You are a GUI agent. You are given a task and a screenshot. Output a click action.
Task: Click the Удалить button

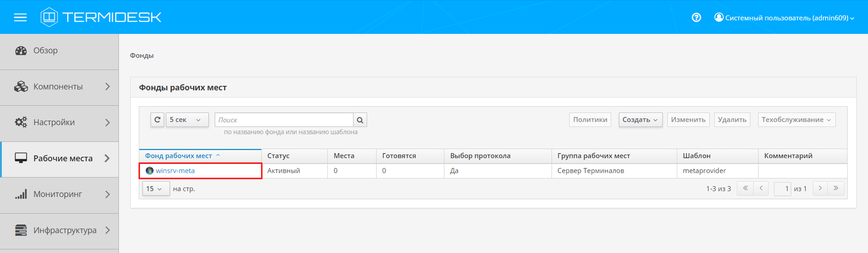[x=732, y=120]
